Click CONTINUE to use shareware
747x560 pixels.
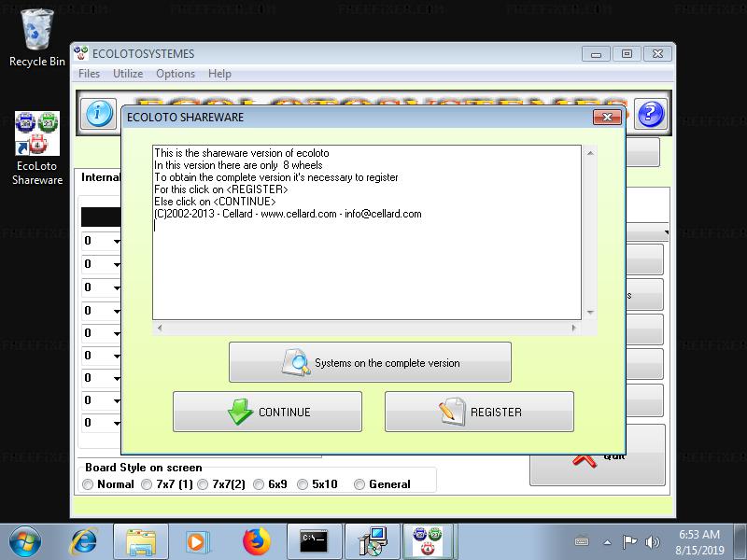(x=267, y=412)
